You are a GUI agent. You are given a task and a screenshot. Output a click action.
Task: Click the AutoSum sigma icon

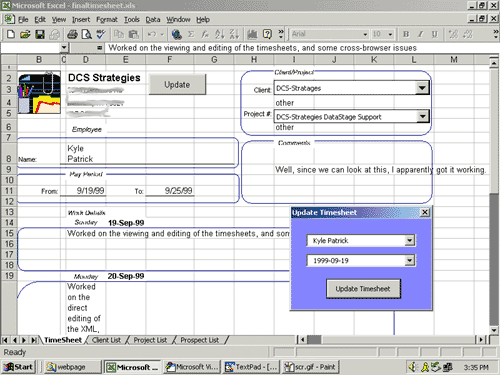pos(191,34)
